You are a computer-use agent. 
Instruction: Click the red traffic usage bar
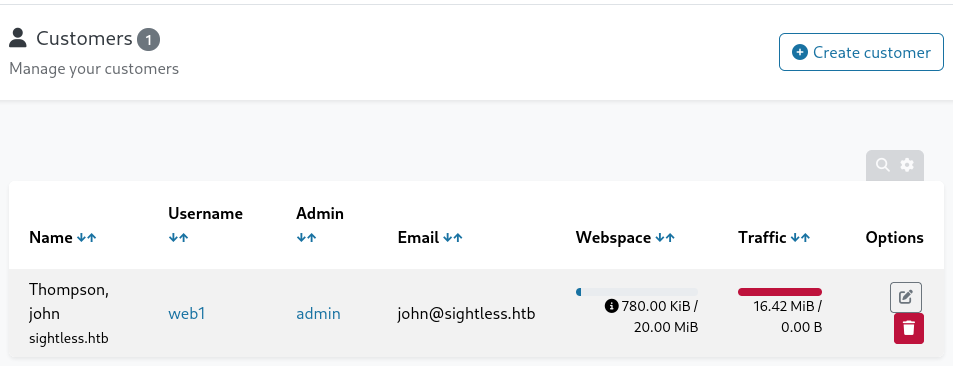780,292
